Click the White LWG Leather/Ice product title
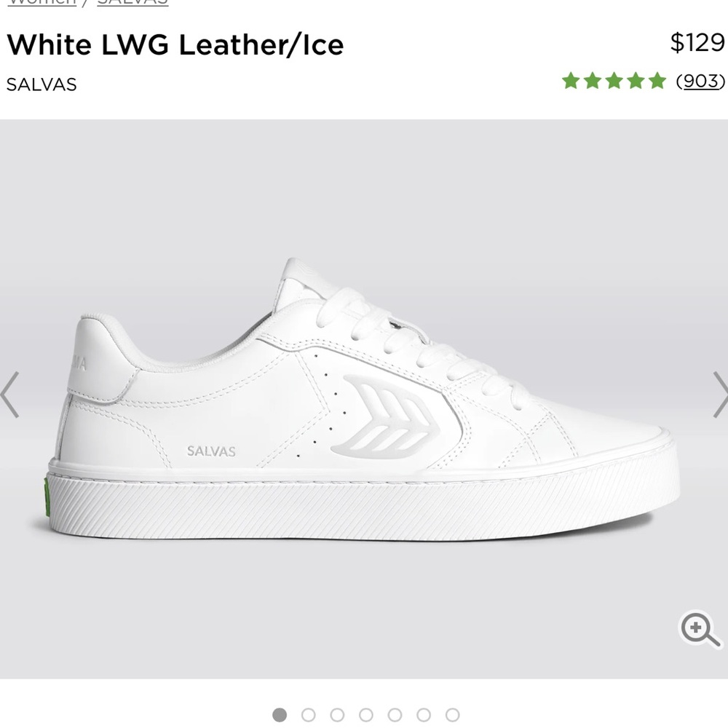The height and width of the screenshot is (728, 728). 175,45
